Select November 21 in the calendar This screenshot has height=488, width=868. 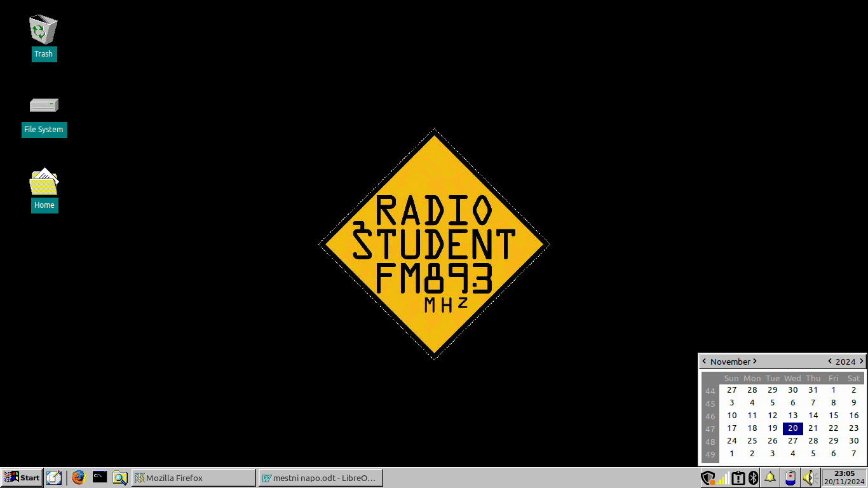[813, 428]
